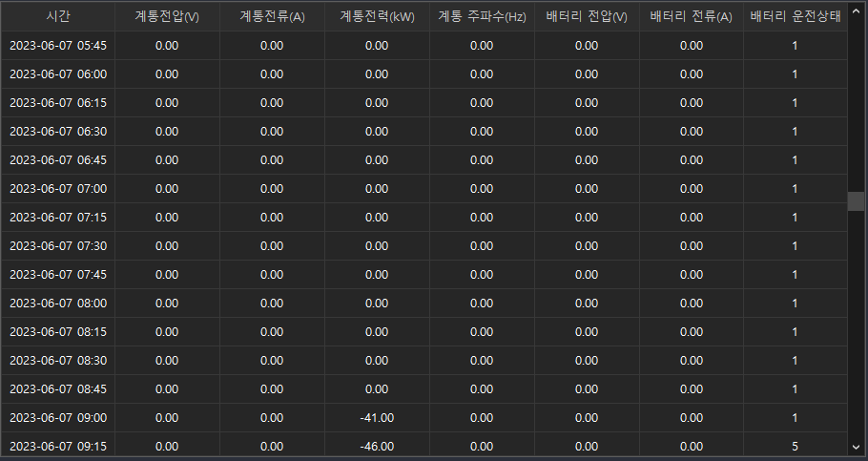The width and height of the screenshot is (868, 461).
Task: Sort by the 계통전압(V) column header
Action: [167, 16]
